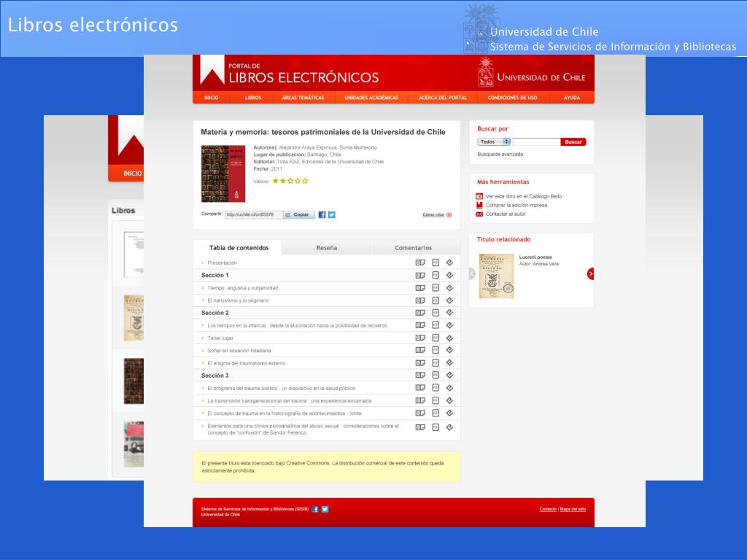The image size is (747, 560).
Task: Show previous related title with gray arrow
Action: pos(472,274)
